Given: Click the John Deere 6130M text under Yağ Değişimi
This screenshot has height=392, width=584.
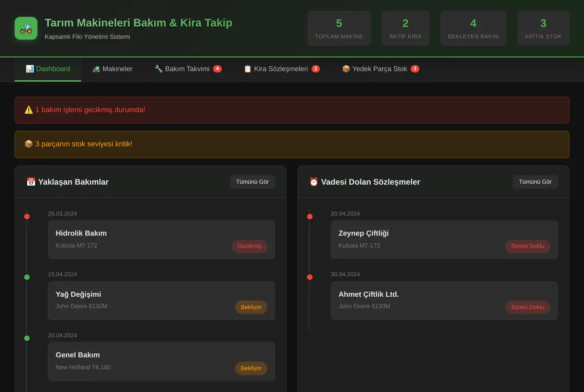Looking at the screenshot, I should (81, 306).
